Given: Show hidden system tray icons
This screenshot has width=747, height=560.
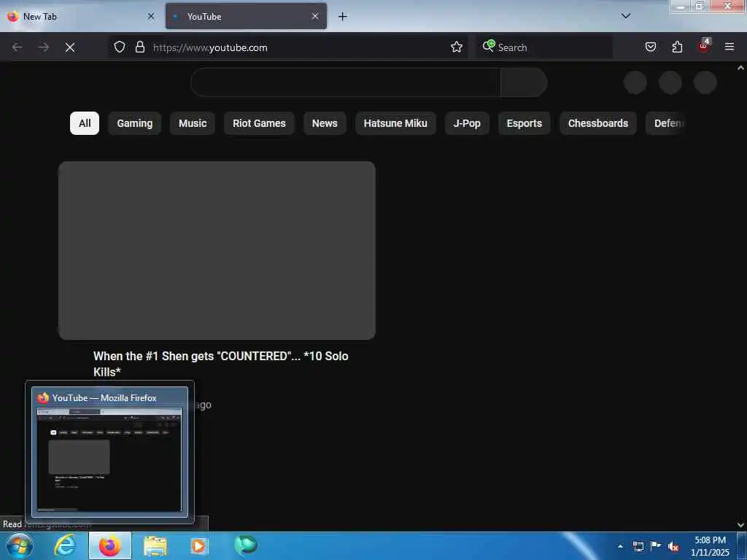Looking at the screenshot, I should [x=620, y=546].
